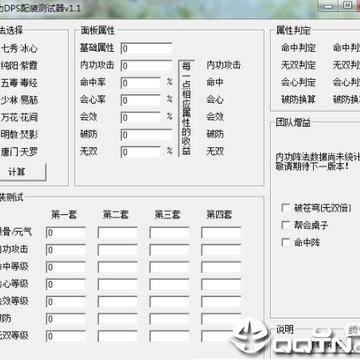Viewport: 360px width, 360px height.
Task: Click the 命中判定 label in 属性判定
Action: click(298, 48)
